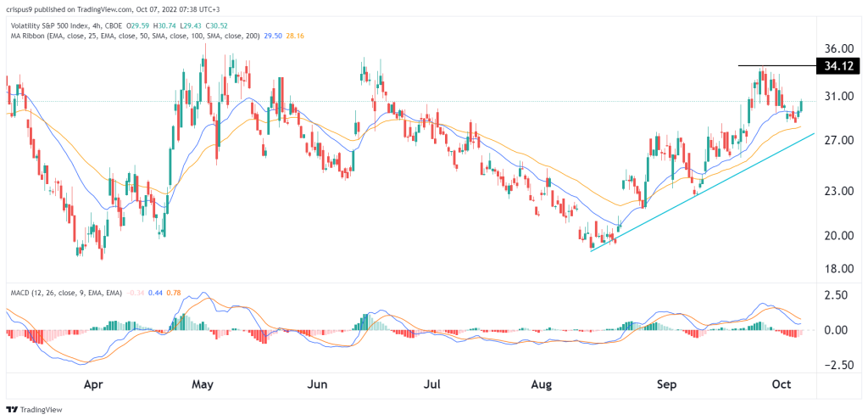Click the 34.12 price label
Screen dimensions: 868x420
838,66
